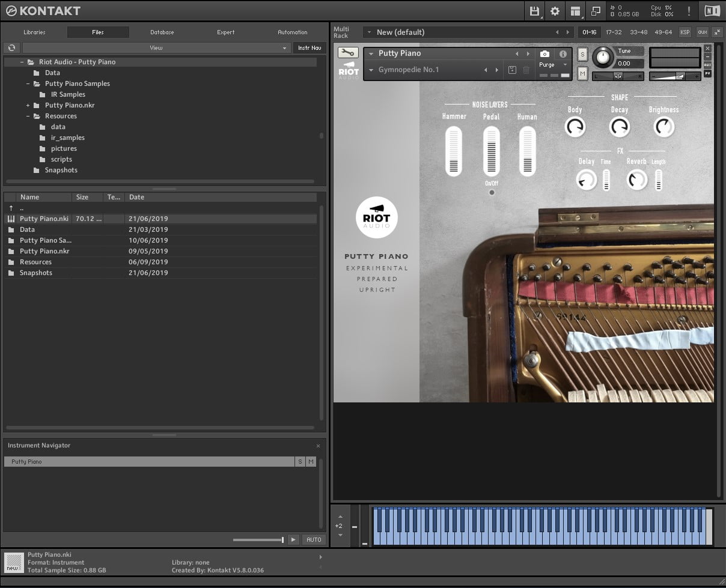Select rack page 17-32
Viewport: 726px width, 588px height.
[x=614, y=32]
